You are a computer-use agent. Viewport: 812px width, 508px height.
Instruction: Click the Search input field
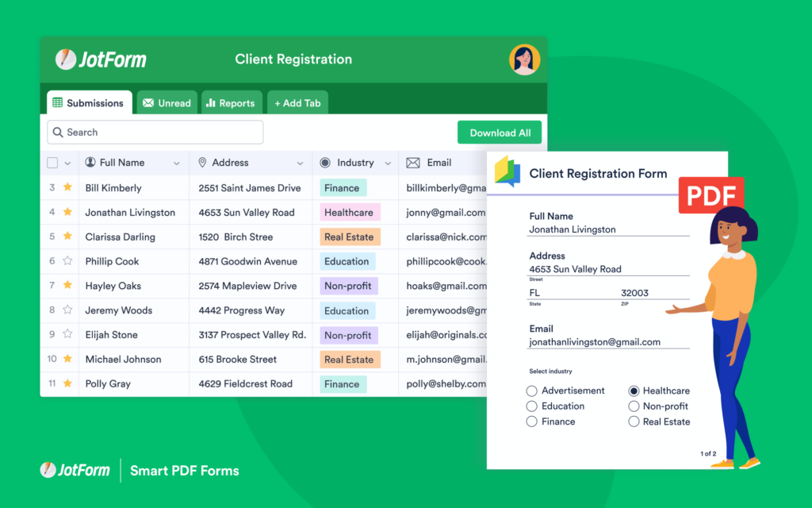point(155,133)
